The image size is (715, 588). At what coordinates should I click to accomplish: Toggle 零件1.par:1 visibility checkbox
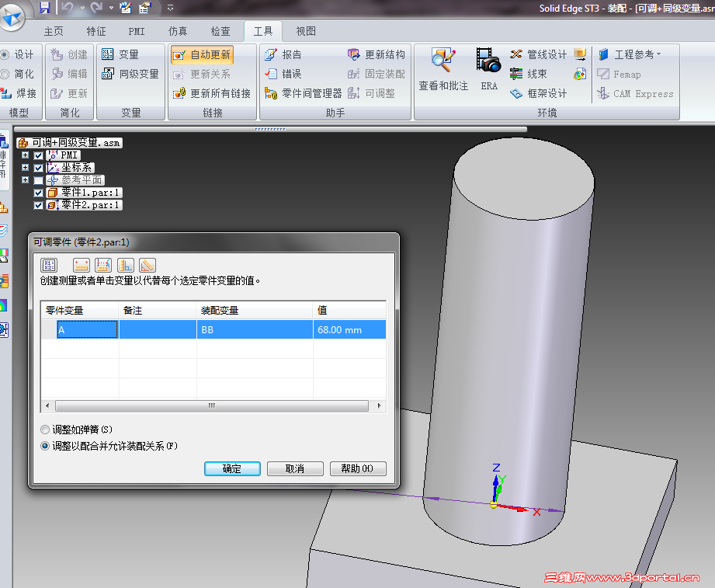pyautogui.click(x=38, y=193)
